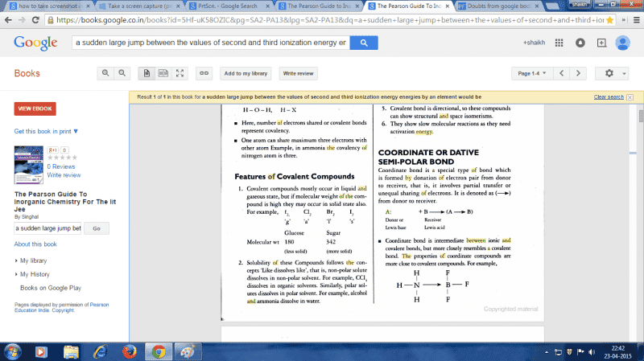This screenshot has width=644, height=361.
Task: Click the volume speaker tray icon
Action: point(592,352)
